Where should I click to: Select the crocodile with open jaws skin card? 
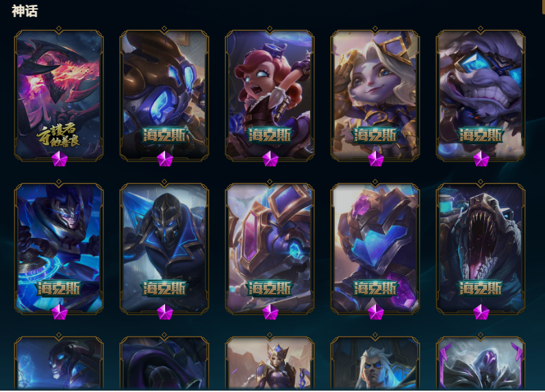481,248
